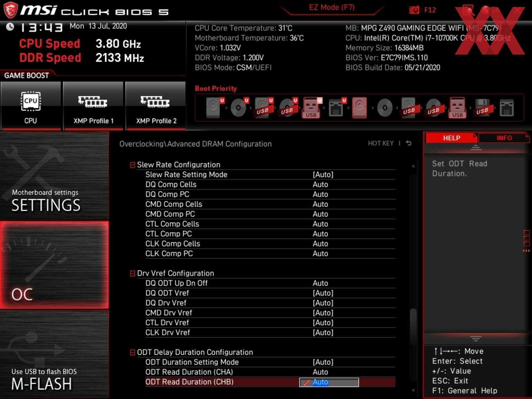The image size is (532, 399).
Task: Select the UEFI USB hard disk boot icon
Action: click(263, 108)
